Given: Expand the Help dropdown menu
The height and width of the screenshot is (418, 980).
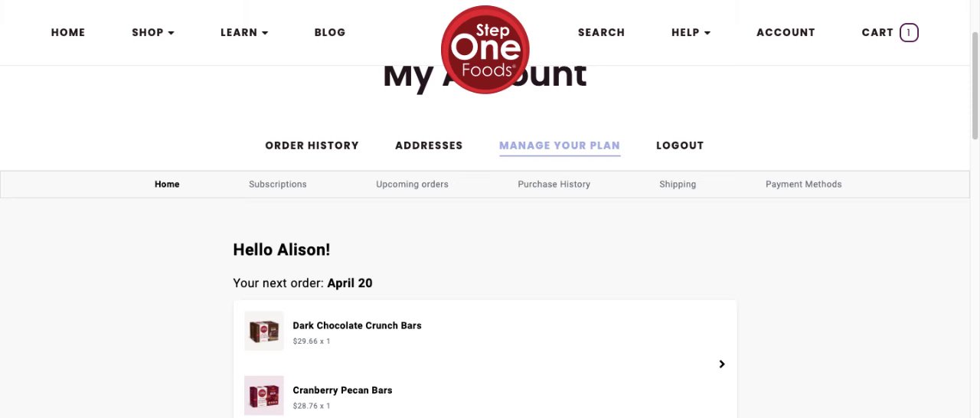Looking at the screenshot, I should pyautogui.click(x=691, y=32).
